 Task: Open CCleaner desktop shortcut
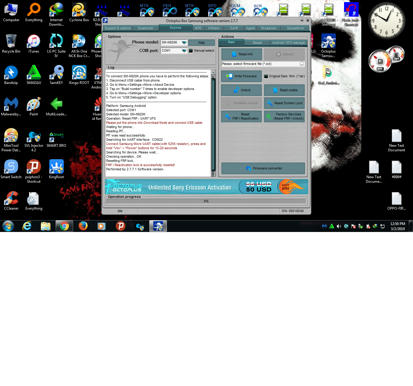(11, 201)
